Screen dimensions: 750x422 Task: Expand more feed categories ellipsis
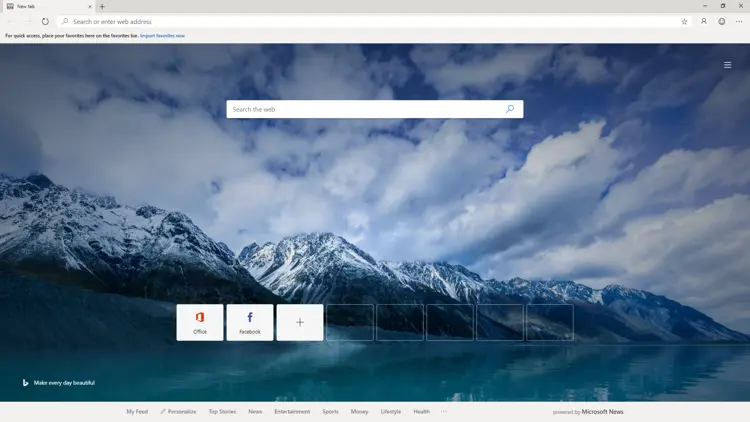click(x=443, y=411)
